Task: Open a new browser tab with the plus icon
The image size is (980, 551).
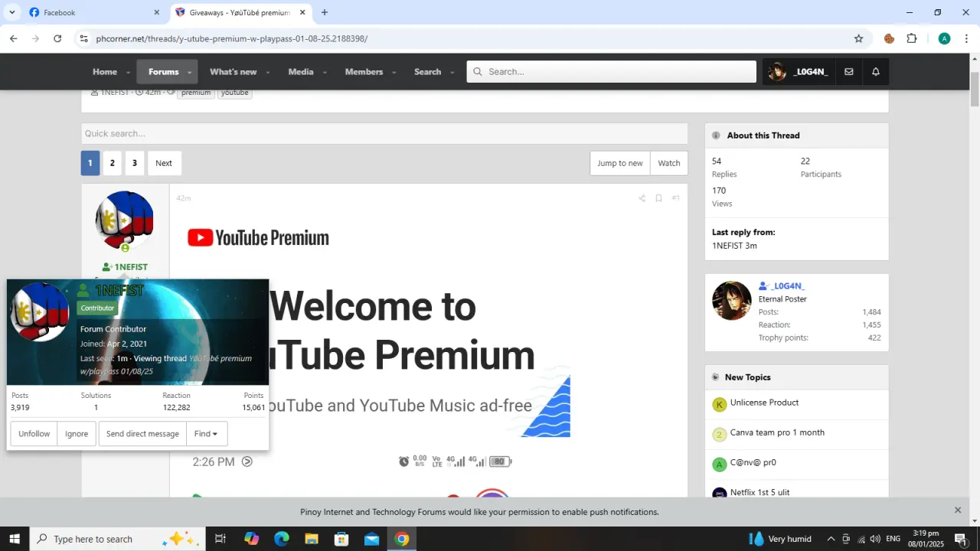Action: coord(325,12)
